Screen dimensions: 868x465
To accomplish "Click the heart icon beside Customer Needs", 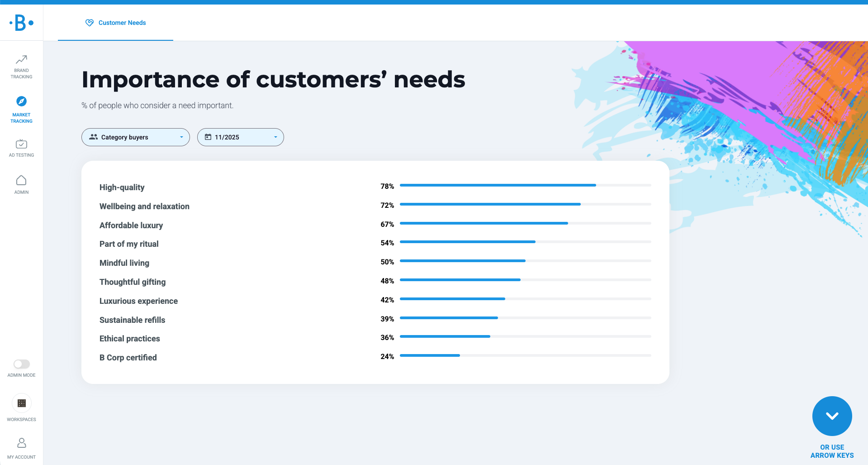I will [90, 23].
